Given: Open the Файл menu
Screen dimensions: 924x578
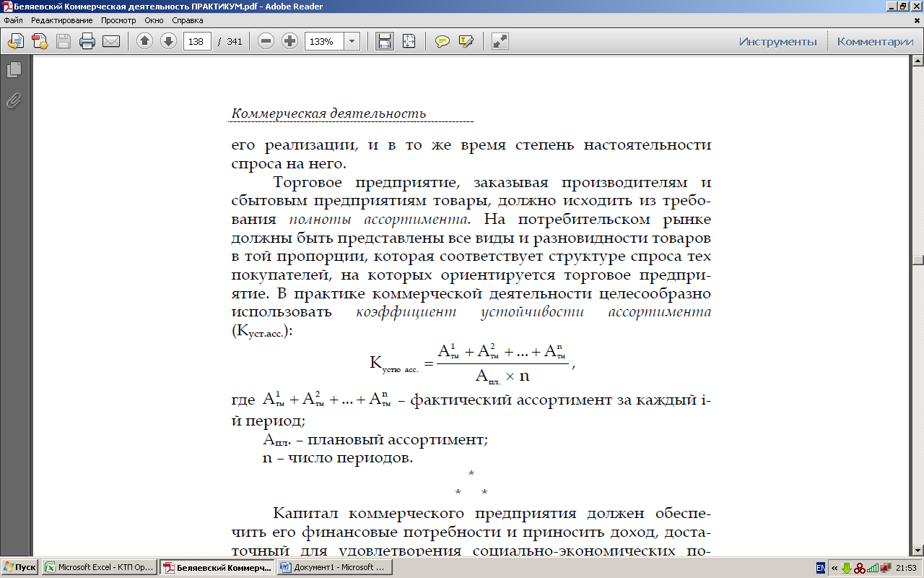Looking at the screenshot, I should point(13,20).
